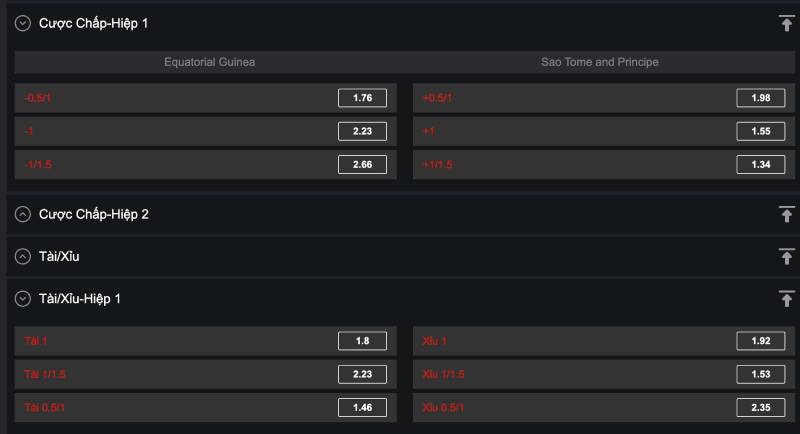Select Tài 1 odds 1.8
The image size is (800, 434).
[362, 341]
